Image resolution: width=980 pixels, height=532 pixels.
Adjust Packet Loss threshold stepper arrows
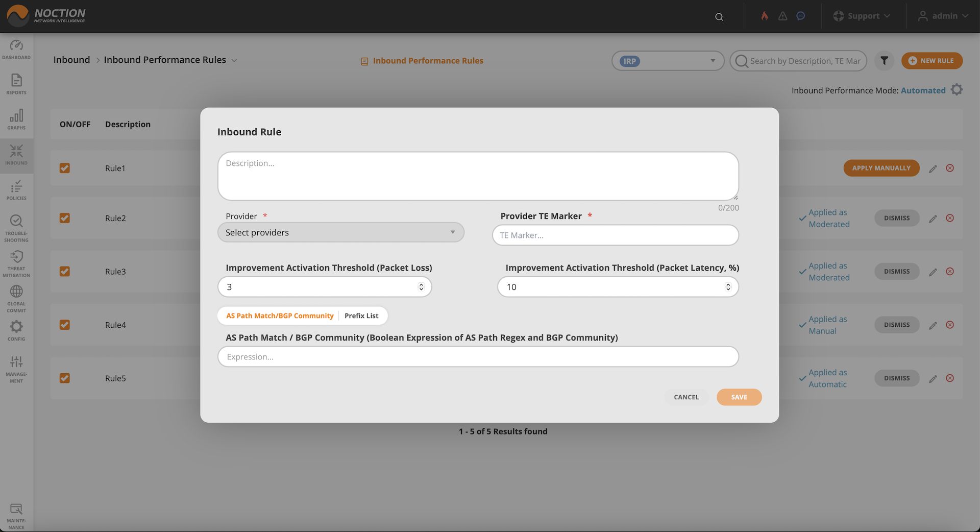(421, 287)
